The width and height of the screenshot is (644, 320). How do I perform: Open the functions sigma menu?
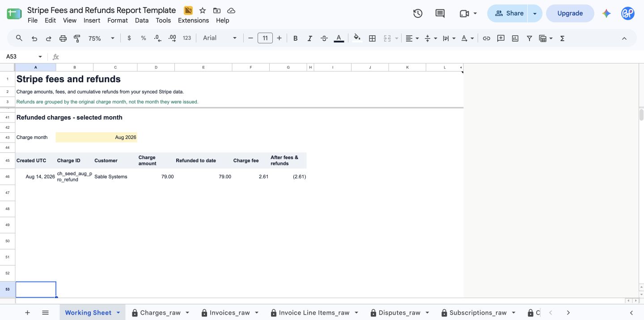pyautogui.click(x=562, y=38)
